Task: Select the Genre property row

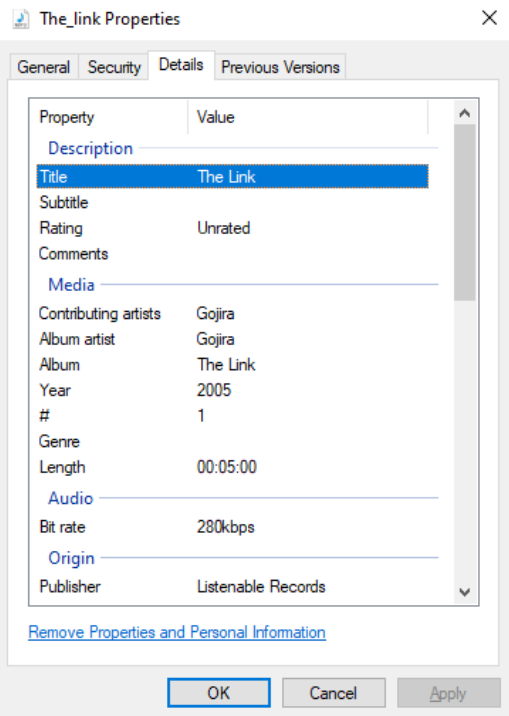Action: [232, 442]
